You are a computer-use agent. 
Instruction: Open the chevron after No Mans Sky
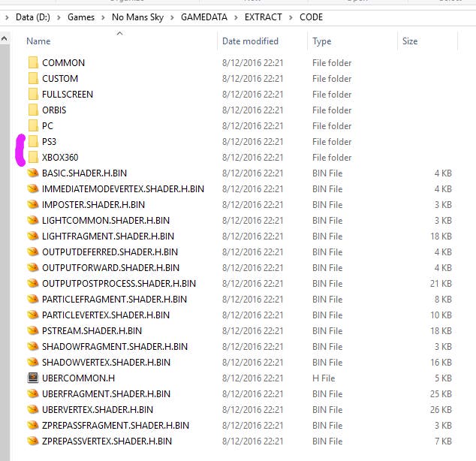click(x=172, y=17)
